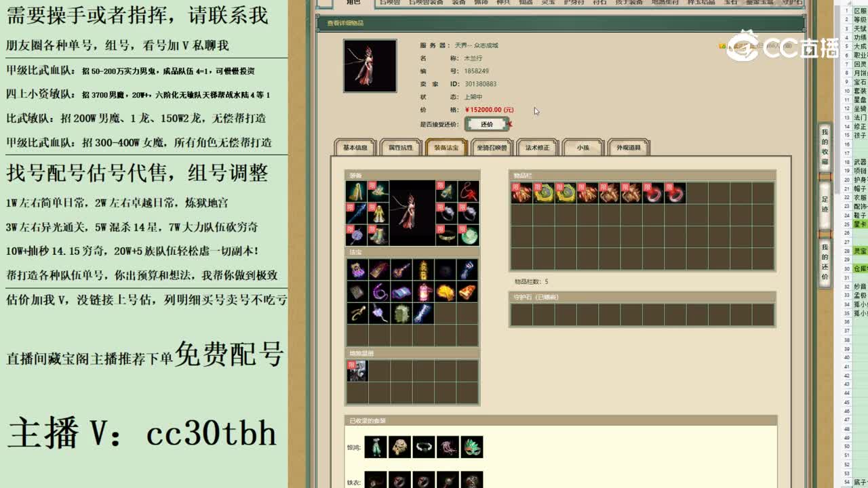
Task: Select 召唤兽 in the top category bar
Action: pos(390,3)
